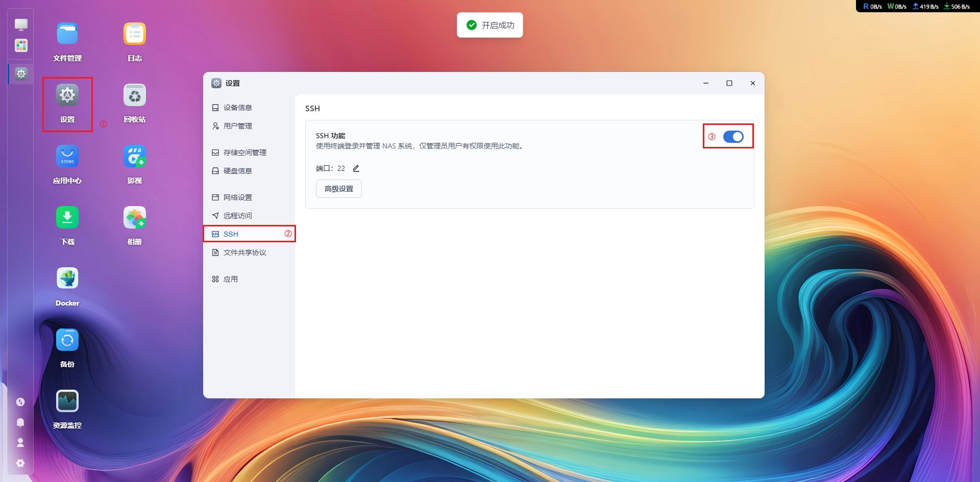
Task: Disable the SSH 功能 toggle switch
Action: tap(733, 137)
